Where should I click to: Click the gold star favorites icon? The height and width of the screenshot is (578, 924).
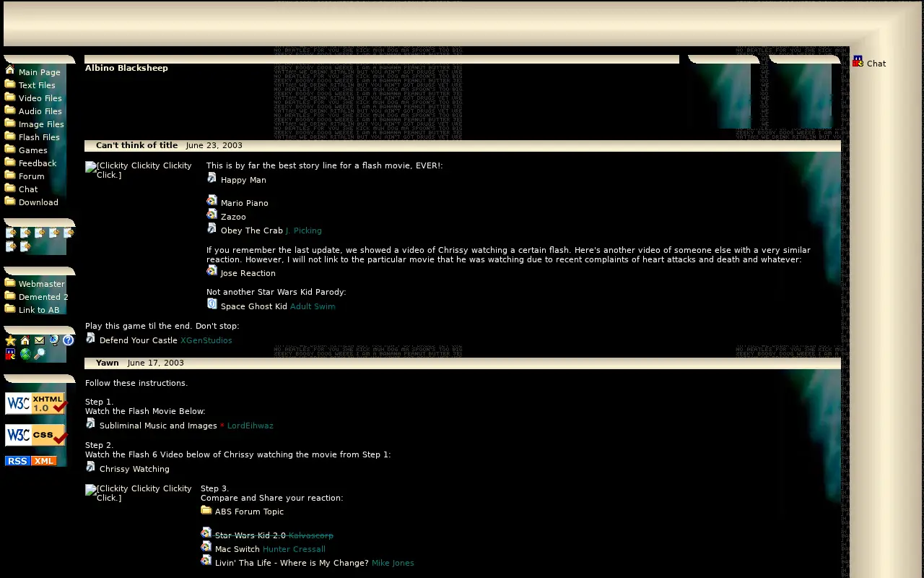click(x=10, y=340)
